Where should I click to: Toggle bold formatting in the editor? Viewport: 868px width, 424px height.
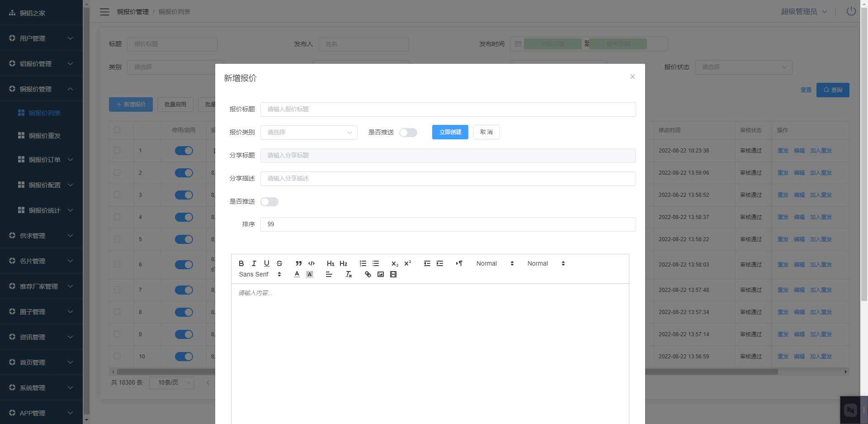point(241,263)
